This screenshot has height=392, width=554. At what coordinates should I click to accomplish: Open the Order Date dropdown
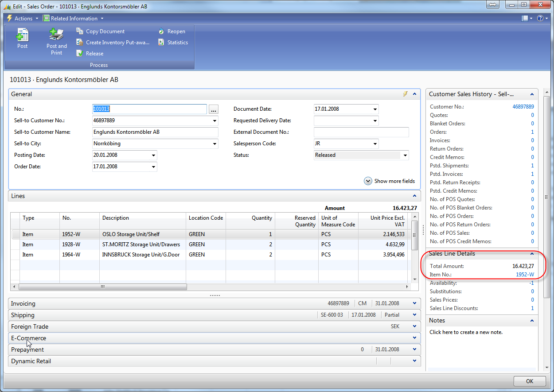point(154,167)
